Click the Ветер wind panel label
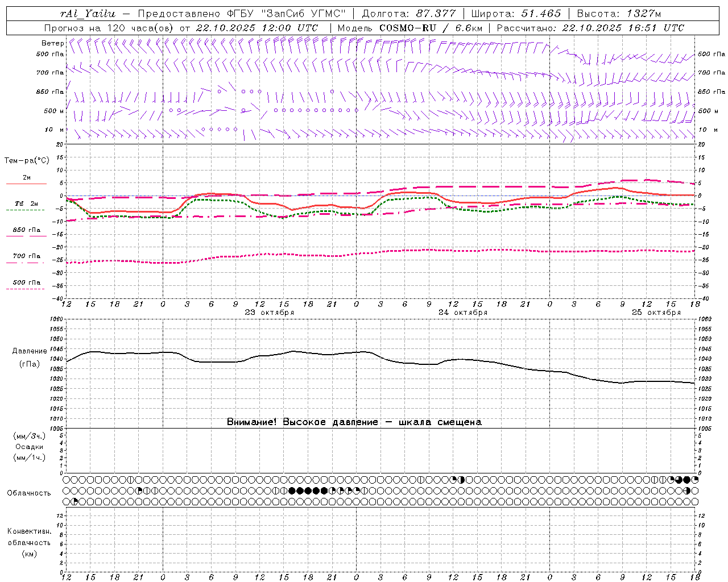728x582 pixels. [52, 43]
